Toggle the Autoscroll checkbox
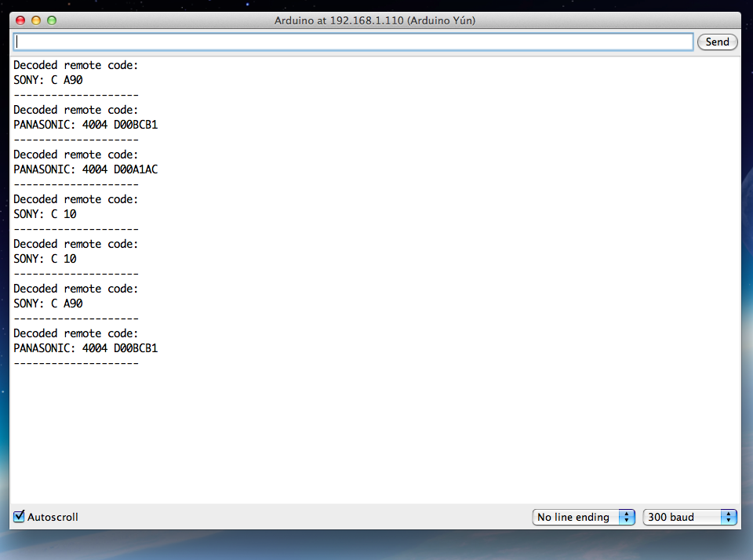The height and width of the screenshot is (560, 753). 19,517
